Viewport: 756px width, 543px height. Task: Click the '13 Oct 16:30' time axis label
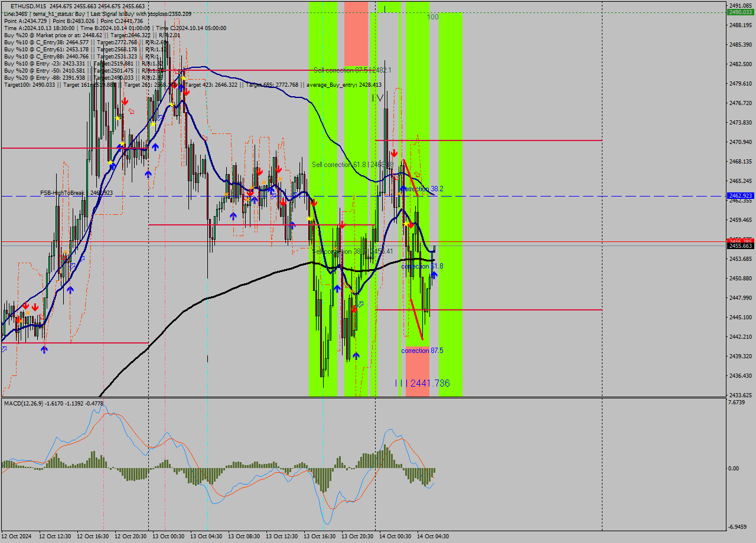click(x=320, y=537)
